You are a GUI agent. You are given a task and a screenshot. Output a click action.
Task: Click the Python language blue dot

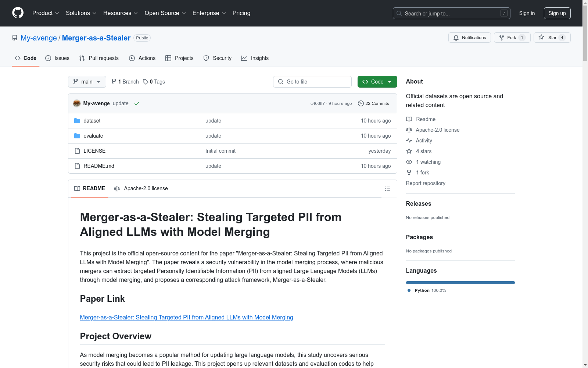[x=409, y=290]
